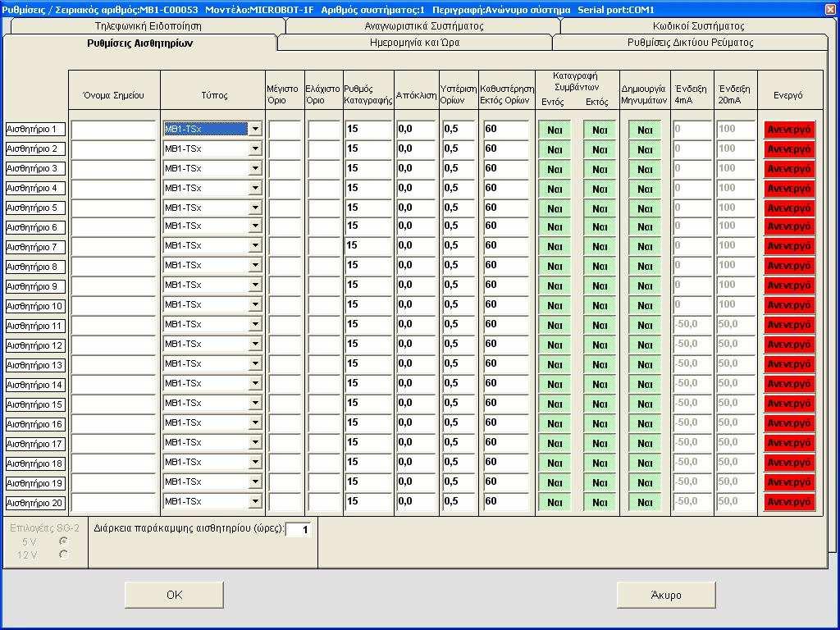Image resolution: width=840 pixels, height=630 pixels.
Task: Toggle Εντός Ναι for Αισθητήριο 13
Action: (x=555, y=364)
